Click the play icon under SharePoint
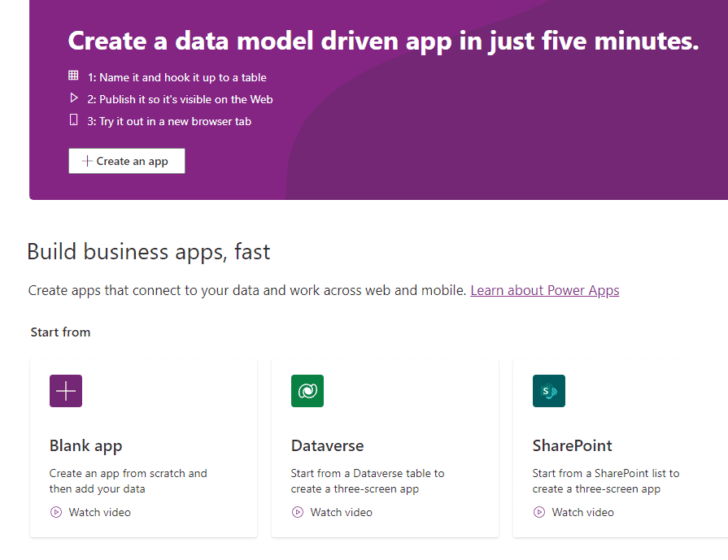728x560 pixels. [x=538, y=512]
